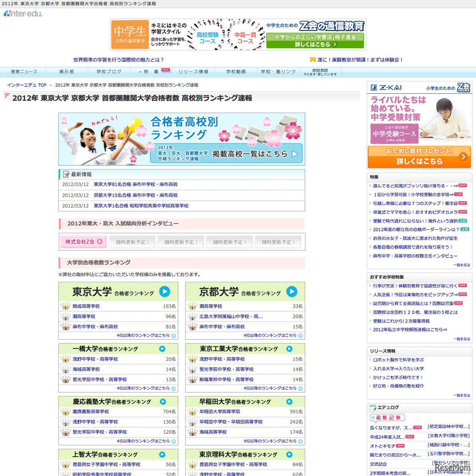Click the 早稲田大学合格者ランキング arrow icon
Image resolution: width=476 pixels, height=476 pixels.
[x=289, y=402]
